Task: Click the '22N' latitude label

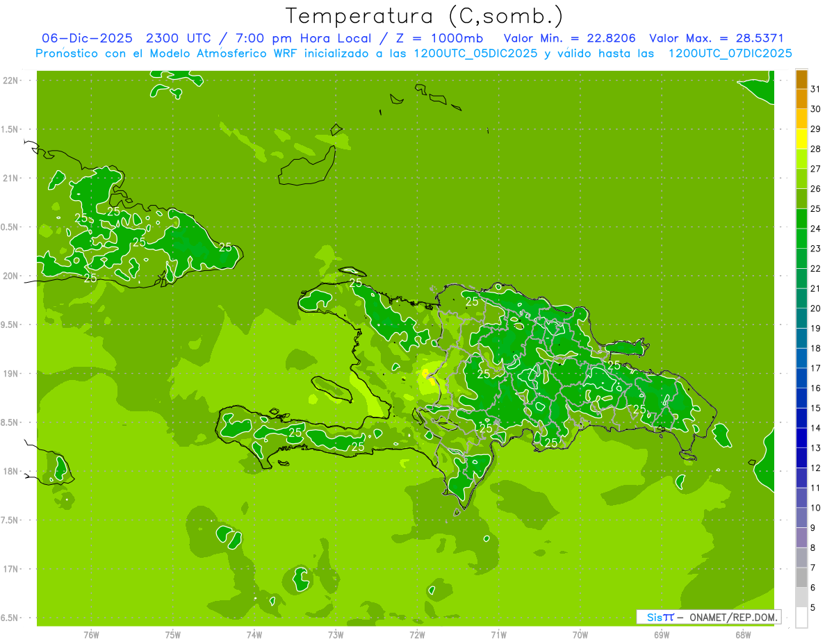Action: point(11,81)
